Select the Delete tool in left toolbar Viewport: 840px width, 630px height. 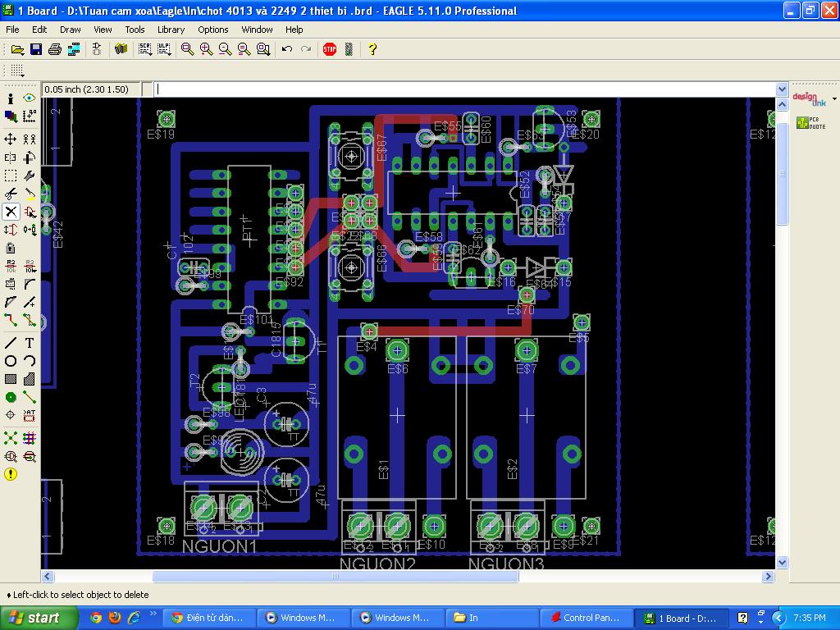[x=11, y=212]
